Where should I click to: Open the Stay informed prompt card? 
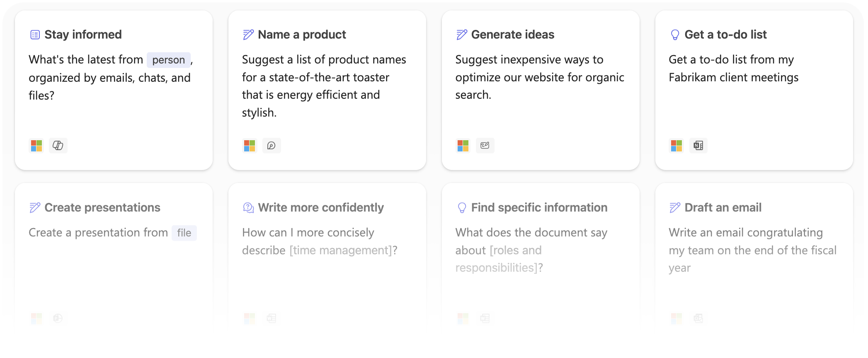click(114, 90)
